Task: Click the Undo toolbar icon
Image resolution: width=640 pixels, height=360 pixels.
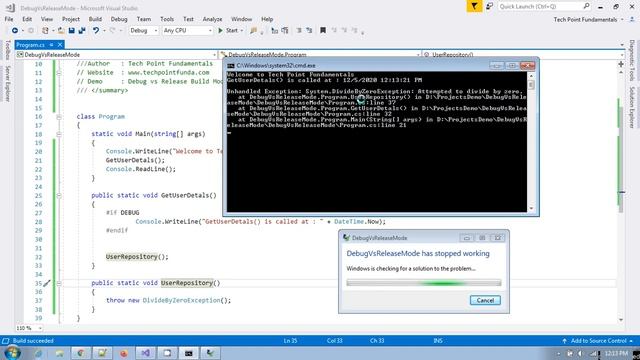Action: pyautogui.click(x=96, y=31)
